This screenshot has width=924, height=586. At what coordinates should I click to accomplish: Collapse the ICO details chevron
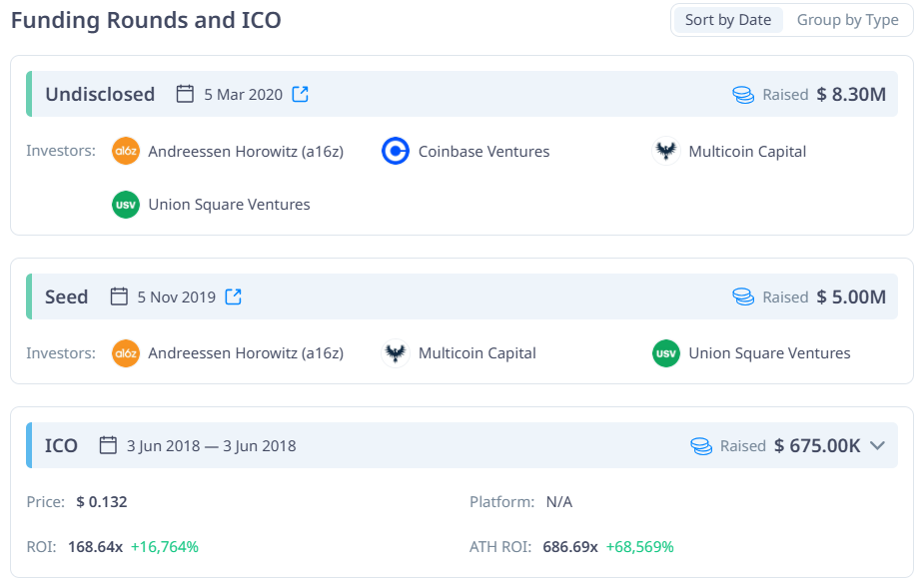click(877, 446)
